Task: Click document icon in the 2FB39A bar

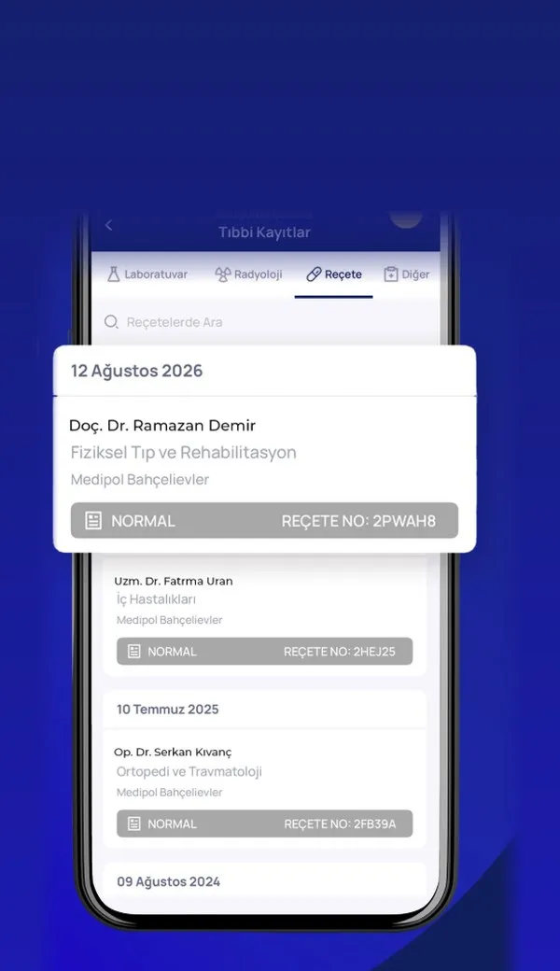Action: click(x=133, y=823)
